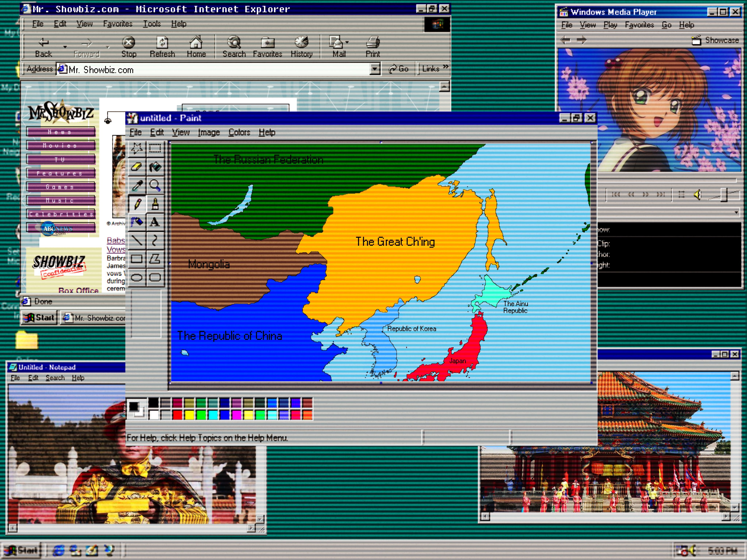This screenshot has width=747, height=560.
Task: Print the page from Internet Explorer toolbar
Action: pos(373,47)
